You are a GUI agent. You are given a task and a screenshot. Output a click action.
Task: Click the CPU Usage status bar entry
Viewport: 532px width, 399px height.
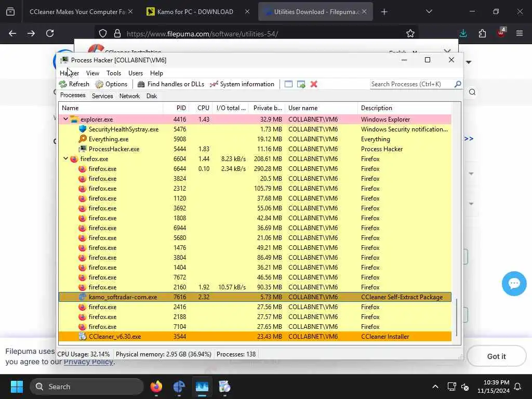84,354
